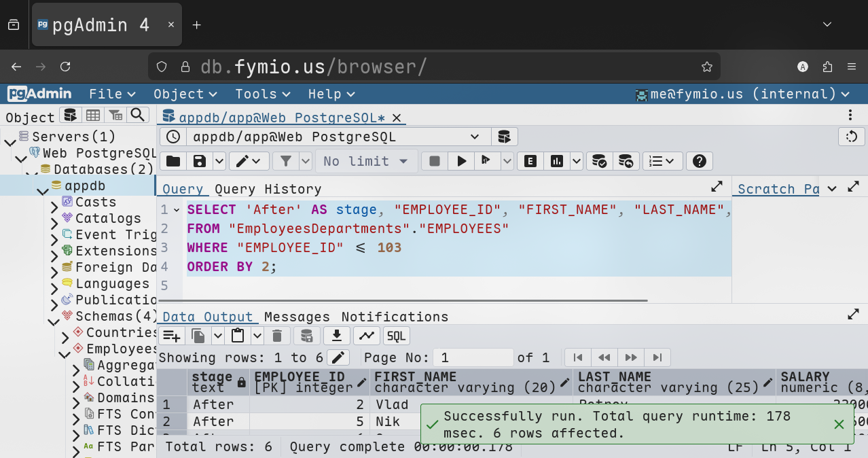Open the graph visualiser icon
This screenshot has height=458, width=868.
366,336
